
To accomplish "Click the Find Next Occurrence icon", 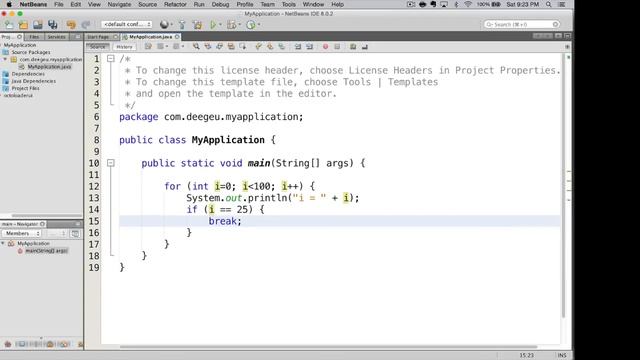I will tap(219, 47).
